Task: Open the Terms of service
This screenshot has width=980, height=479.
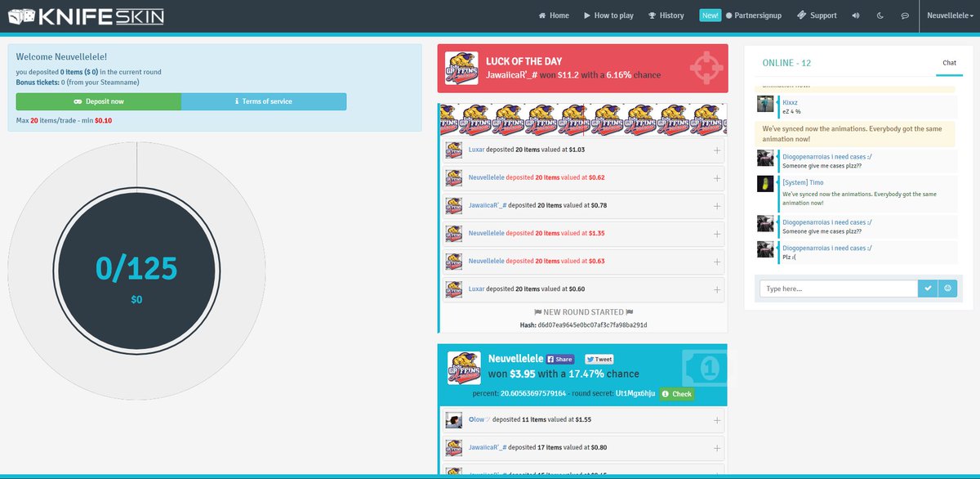Action: click(x=263, y=101)
